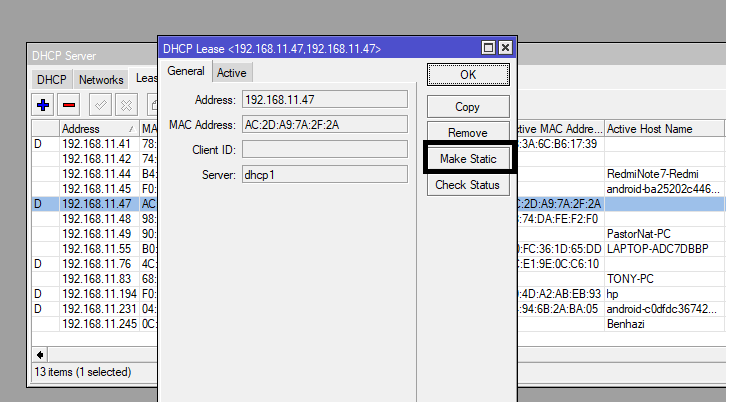Screen dimensions: 730x402
Task: Open the Networks tab
Action: click(101, 79)
